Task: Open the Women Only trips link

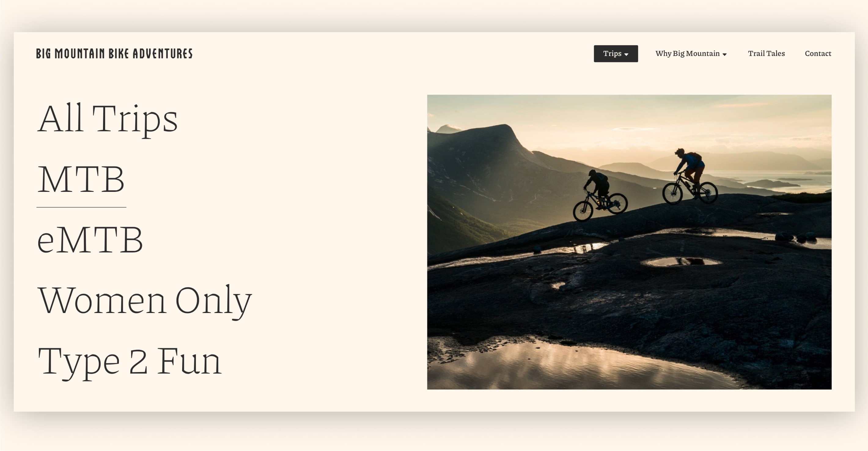Action: (x=145, y=300)
